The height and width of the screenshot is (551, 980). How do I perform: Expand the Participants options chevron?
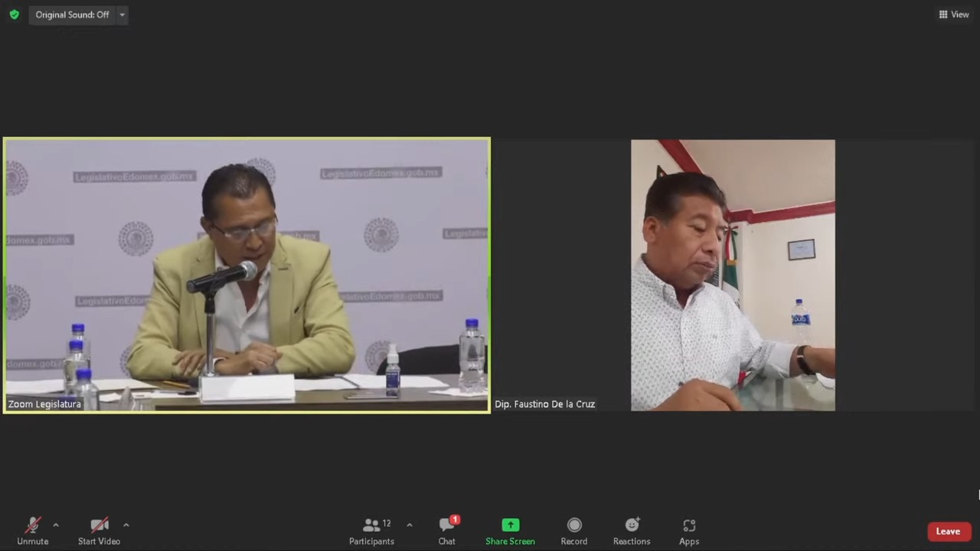(410, 525)
